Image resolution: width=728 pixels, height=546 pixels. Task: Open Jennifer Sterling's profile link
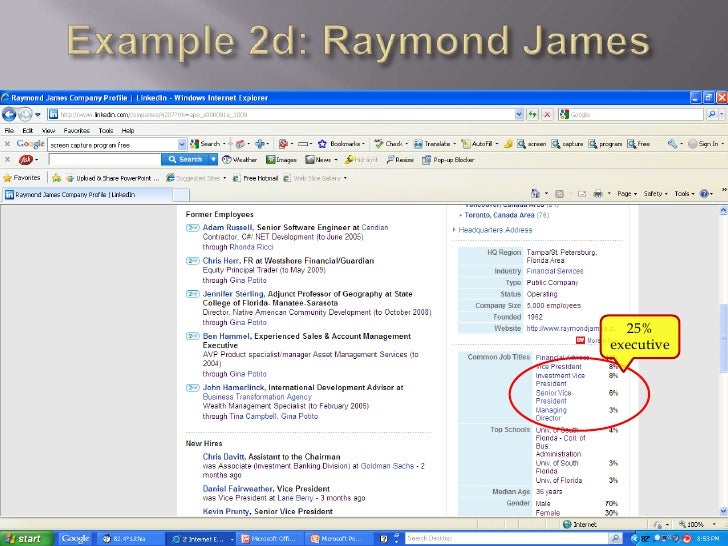[x=233, y=294]
